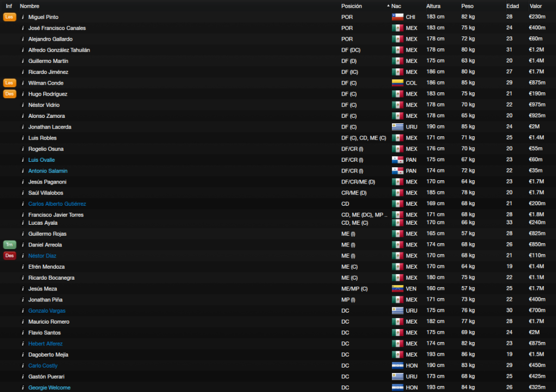The height and width of the screenshot is (392, 556).
Task: Open the info icon next to Carlo Costly
Action: pyautogui.click(x=23, y=365)
